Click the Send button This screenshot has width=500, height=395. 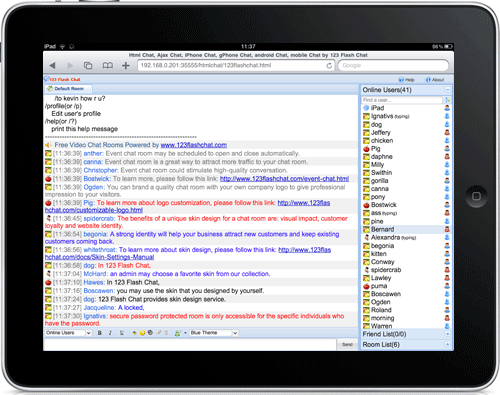[347, 344]
